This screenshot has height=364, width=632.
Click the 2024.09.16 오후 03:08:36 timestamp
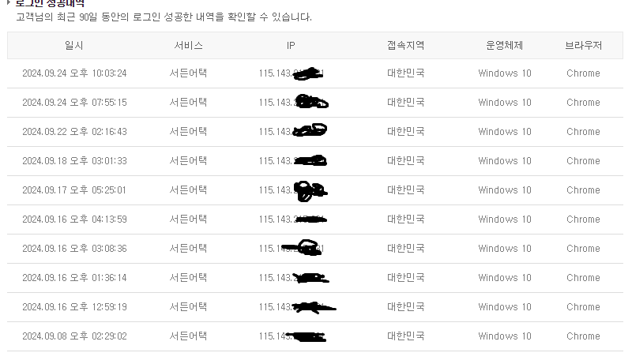point(74,249)
